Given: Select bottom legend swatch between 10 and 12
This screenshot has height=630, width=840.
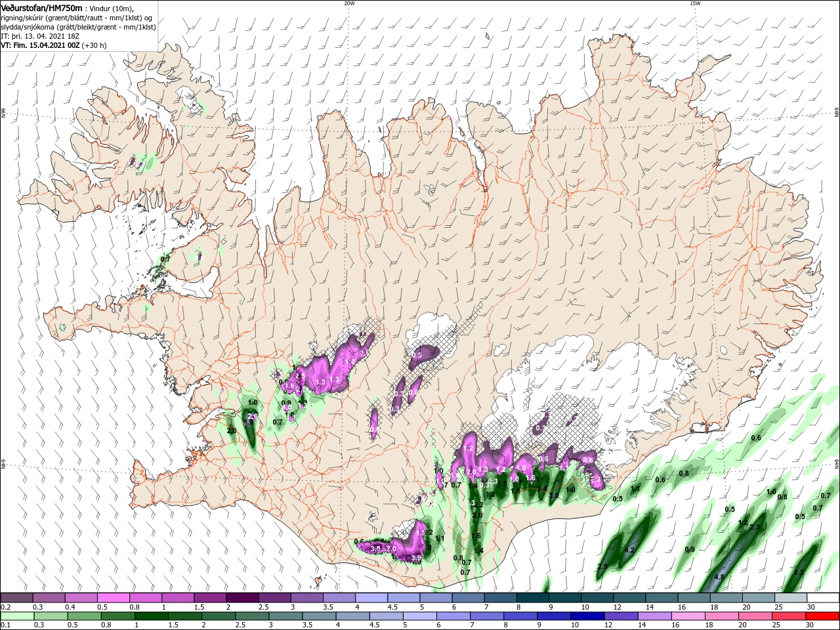Looking at the screenshot, I should pos(587,616).
